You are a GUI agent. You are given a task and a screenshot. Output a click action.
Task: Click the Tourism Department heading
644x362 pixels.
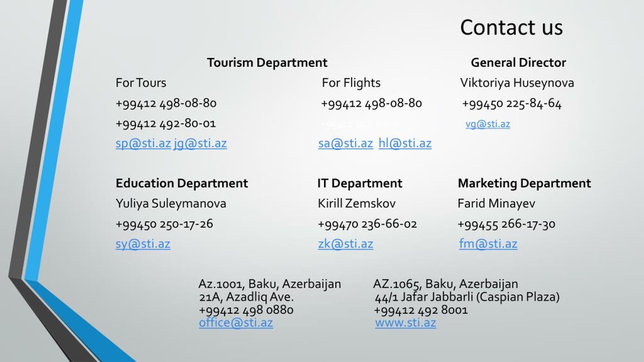(x=267, y=63)
